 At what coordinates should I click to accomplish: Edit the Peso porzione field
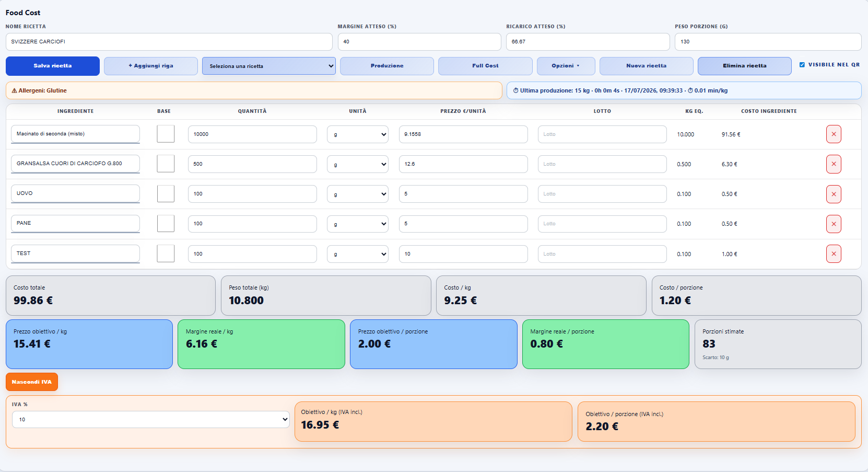pos(768,42)
